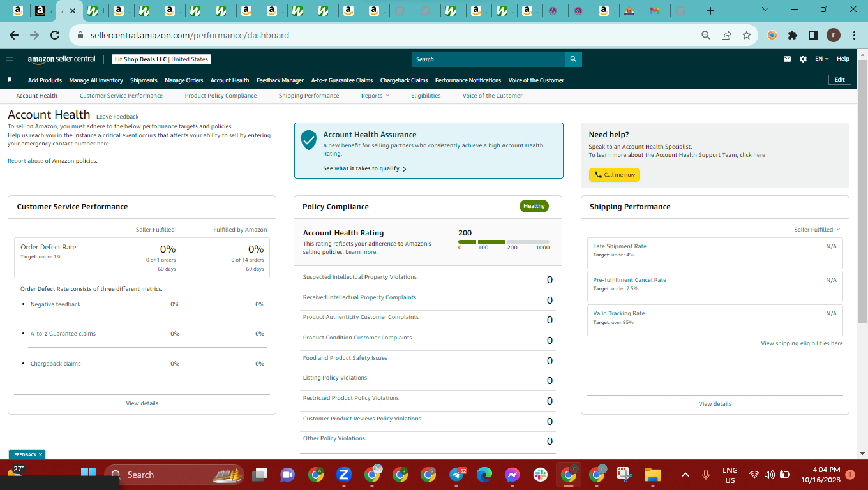Open the Seller Fulfilled dropdown in Shipping Performance
The image size is (868, 490).
(x=817, y=230)
